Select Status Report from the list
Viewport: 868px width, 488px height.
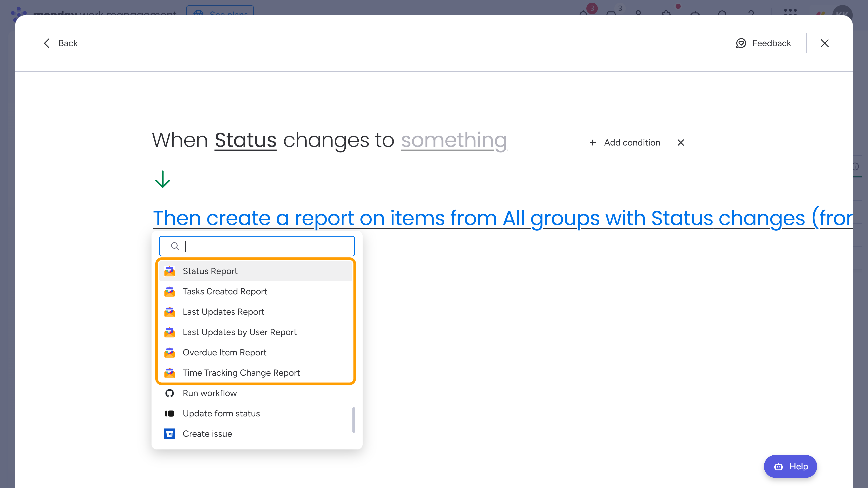coord(210,271)
